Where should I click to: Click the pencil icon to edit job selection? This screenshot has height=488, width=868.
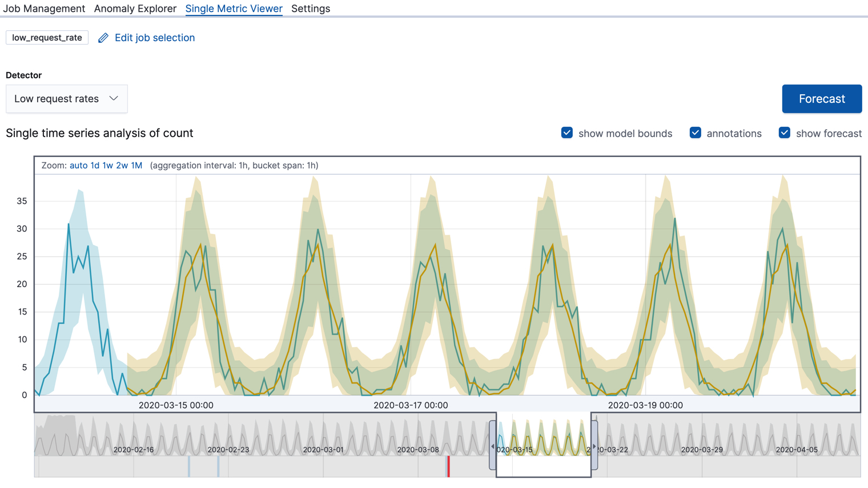103,38
